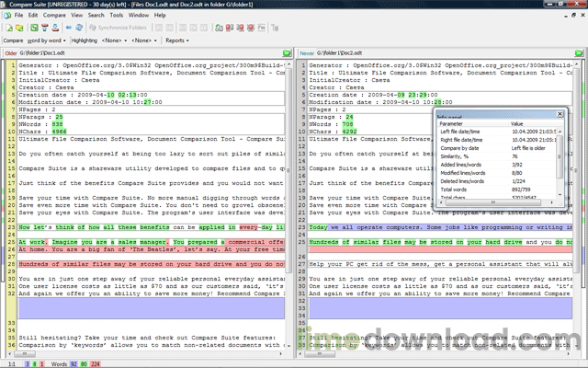The width and height of the screenshot is (588, 368).
Task: Open the 'word by word' compare dropdown
Action: coord(46,40)
